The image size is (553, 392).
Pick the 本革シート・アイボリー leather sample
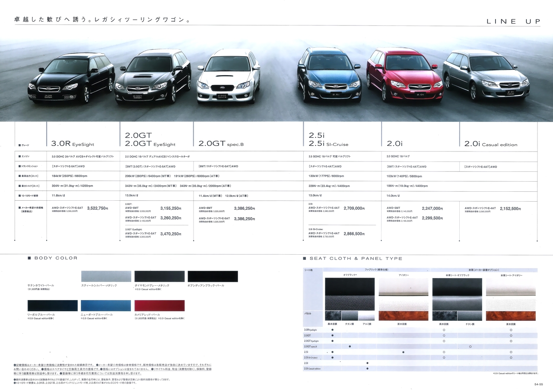tap(511, 294)
